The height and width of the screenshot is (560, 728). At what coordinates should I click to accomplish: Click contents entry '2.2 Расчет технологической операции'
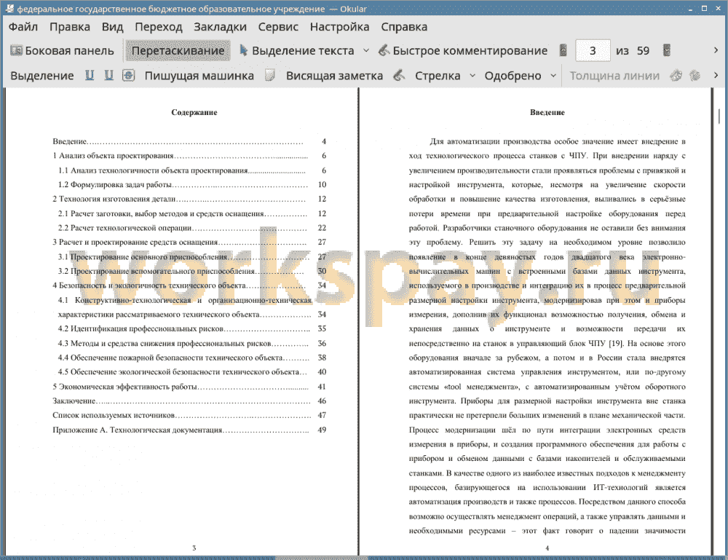click(192, 227)
